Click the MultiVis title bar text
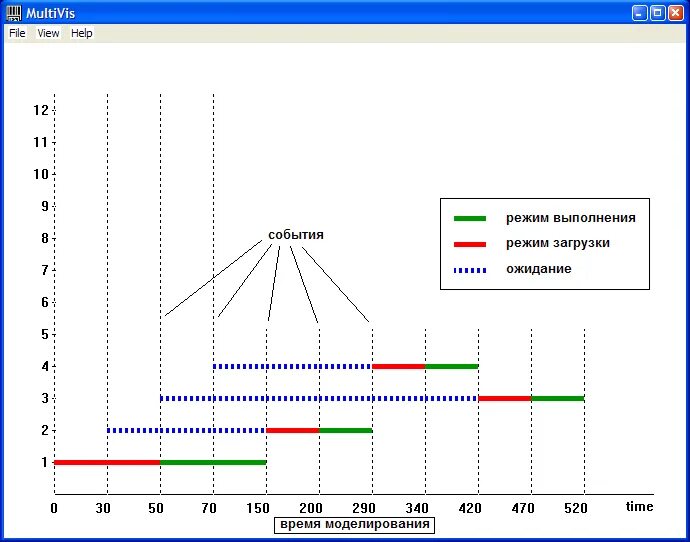This screenshot has height=542, width=690. (51, 13)
